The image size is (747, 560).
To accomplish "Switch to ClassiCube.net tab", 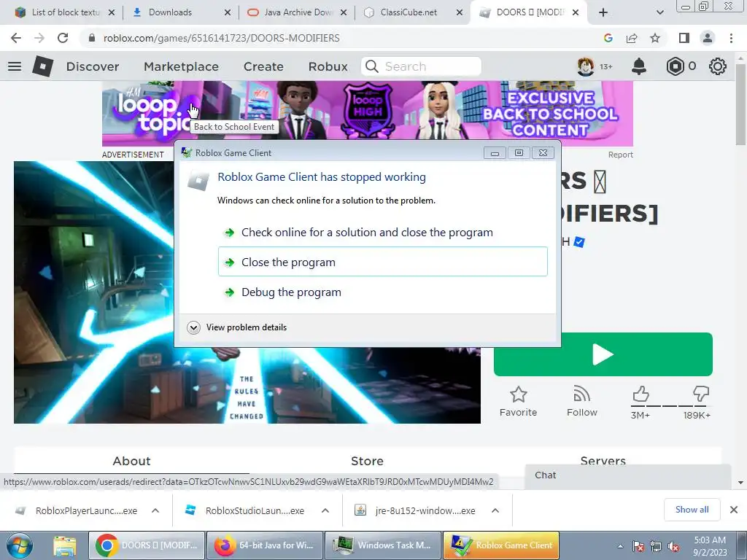I will point(413,12).
